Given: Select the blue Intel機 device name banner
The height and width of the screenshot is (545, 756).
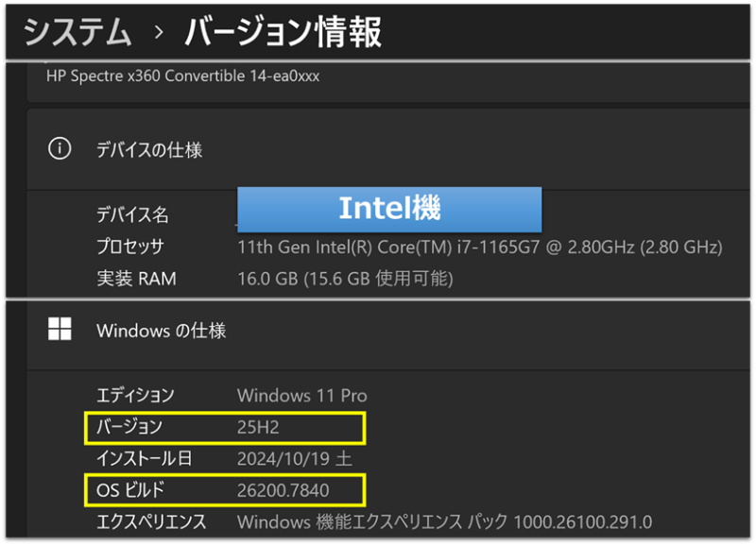Looking at the screenshot, I should pos(388,209).
